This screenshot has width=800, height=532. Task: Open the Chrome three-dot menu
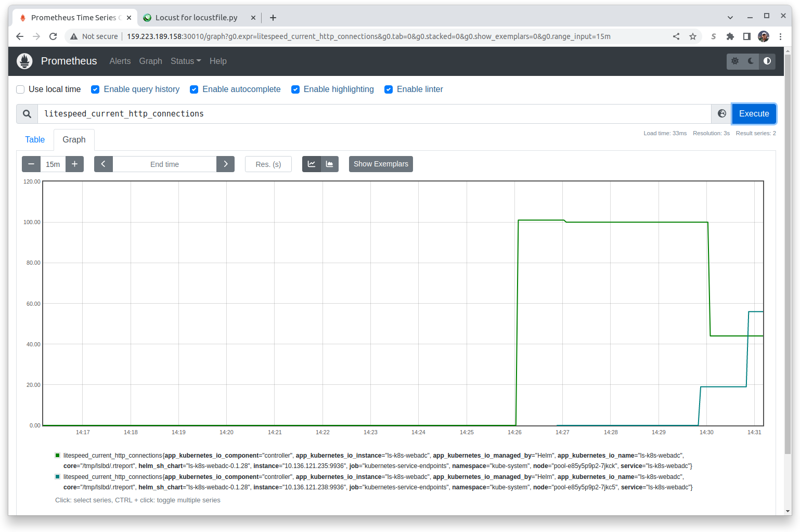click(x=780, y=36)
